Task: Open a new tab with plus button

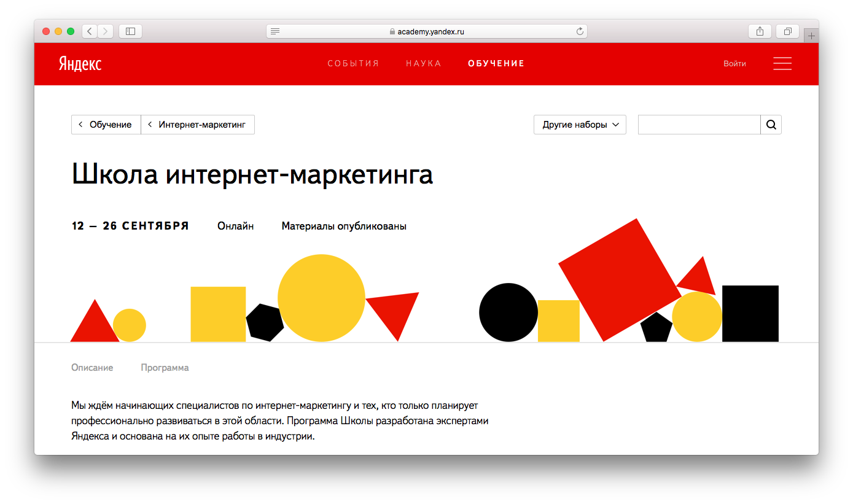Action: 811,36
